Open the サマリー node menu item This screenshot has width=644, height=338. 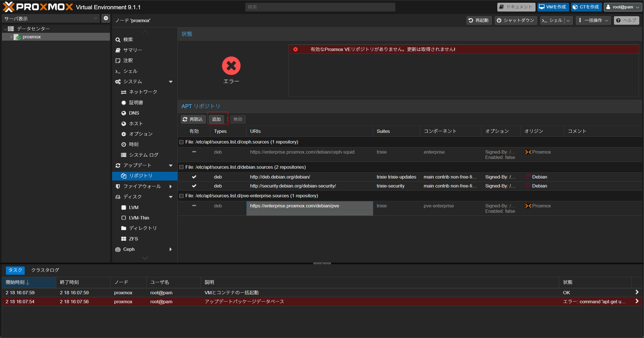pyautogui.click(x=133, y=50)
